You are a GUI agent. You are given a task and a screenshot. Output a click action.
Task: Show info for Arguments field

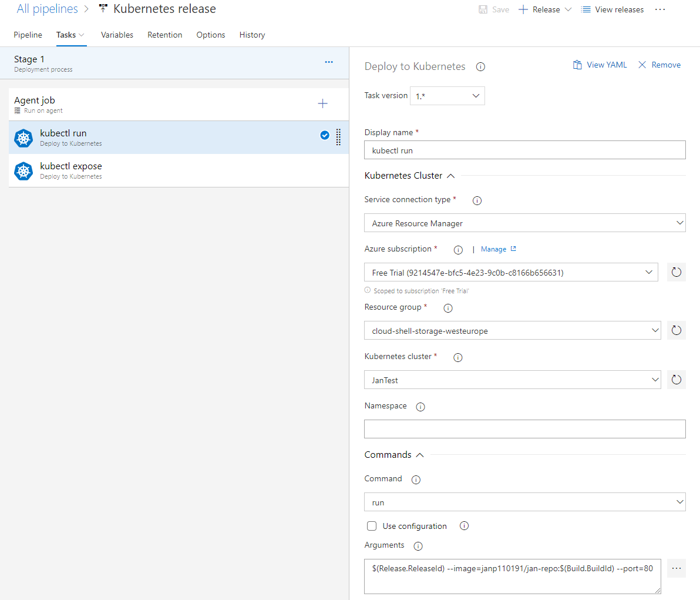pos(418,546)
